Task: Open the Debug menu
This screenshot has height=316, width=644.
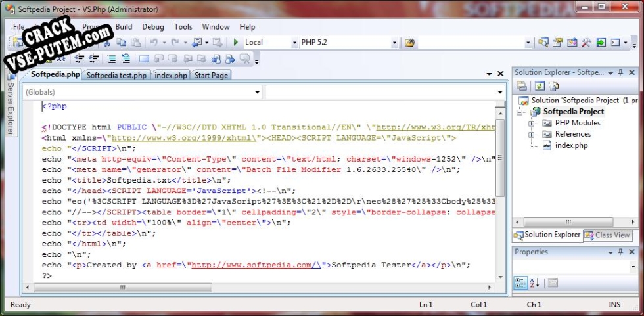Action: [152, 27]
